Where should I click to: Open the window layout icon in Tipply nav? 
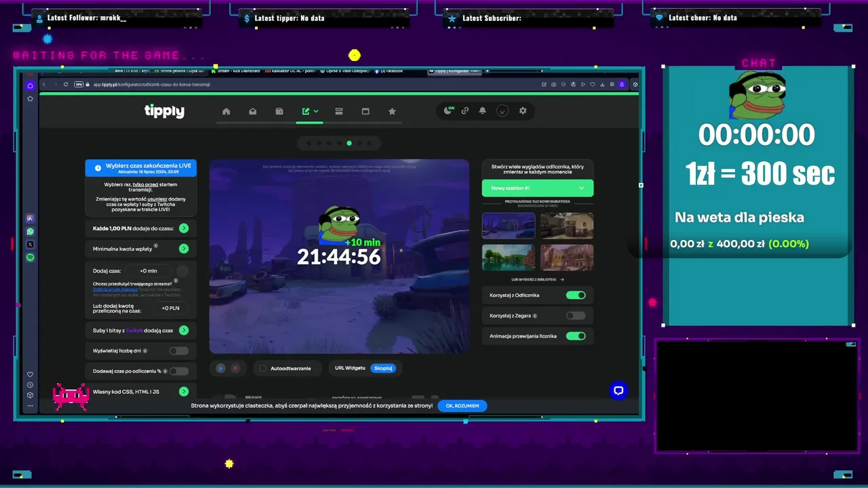(x=366, y=111)
